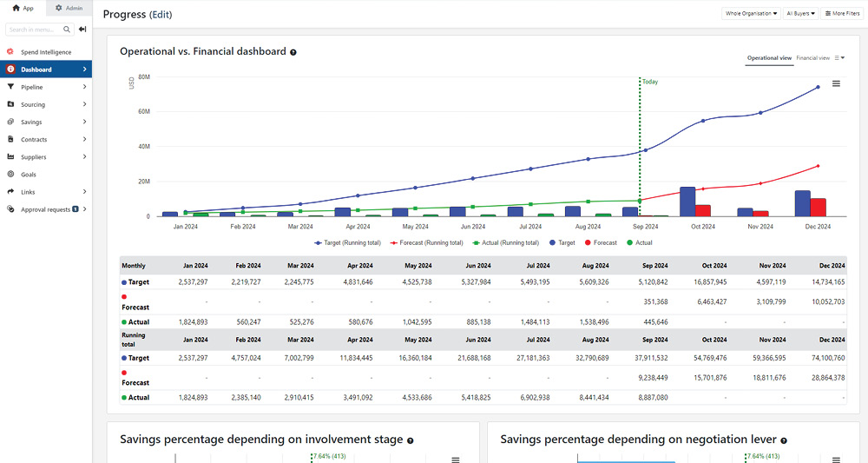Image resolution: width=868 pixels, height=463 pixels.
Task: Click the help icon beside the Operational vs. Financial dashboard title
Action: (x=293, y=52)
